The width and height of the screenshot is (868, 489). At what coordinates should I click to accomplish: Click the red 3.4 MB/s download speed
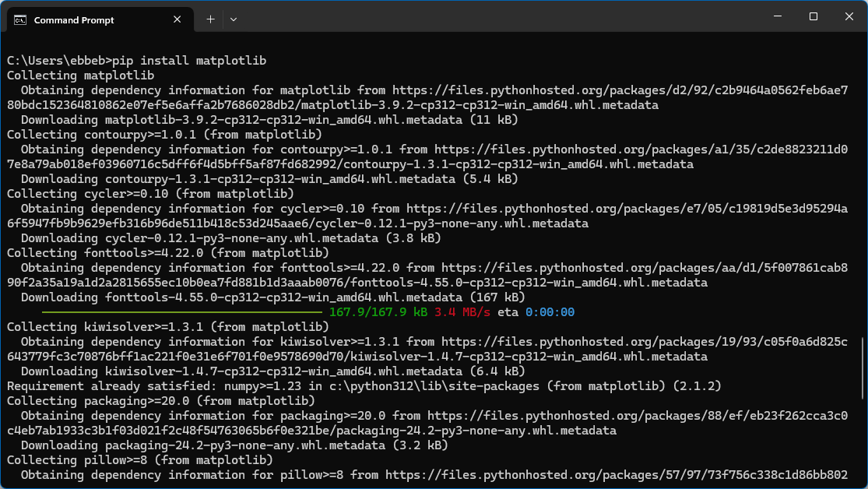pos(462,312)
